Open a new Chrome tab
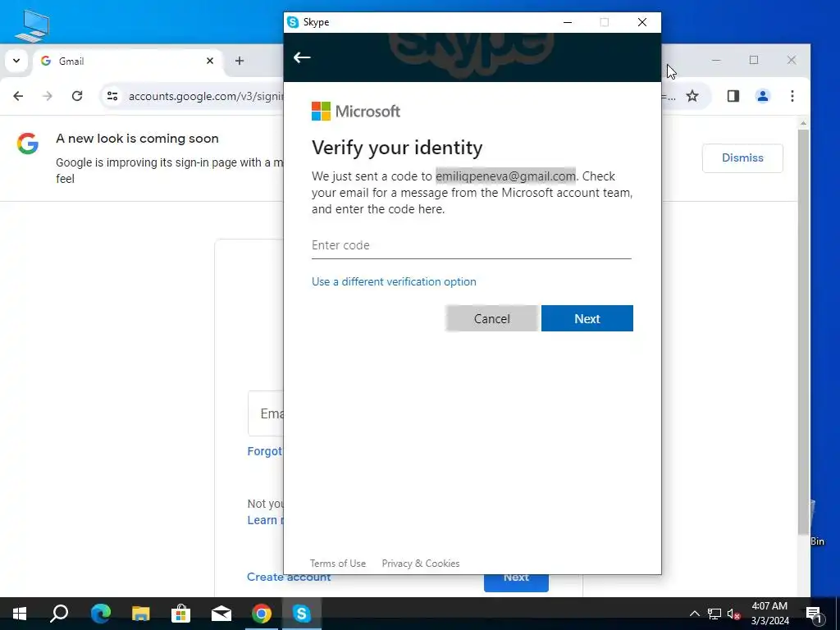This screenshot has width=840, height=630. (240, 61)
